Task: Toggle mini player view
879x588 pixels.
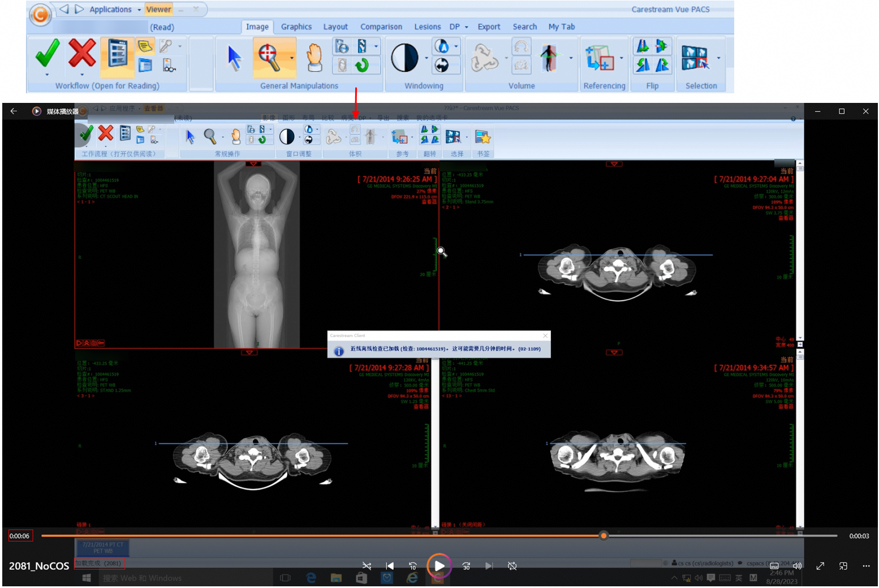Action: tap(843, 566)
